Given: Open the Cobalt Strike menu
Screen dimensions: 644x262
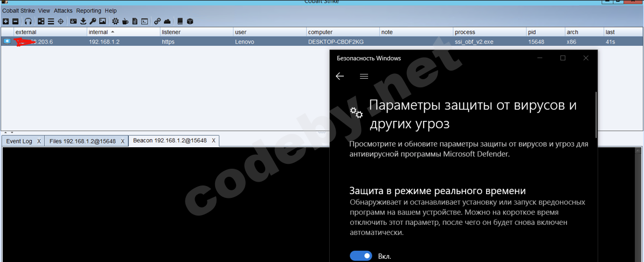Looking at the screenshot, I should 18,11.
